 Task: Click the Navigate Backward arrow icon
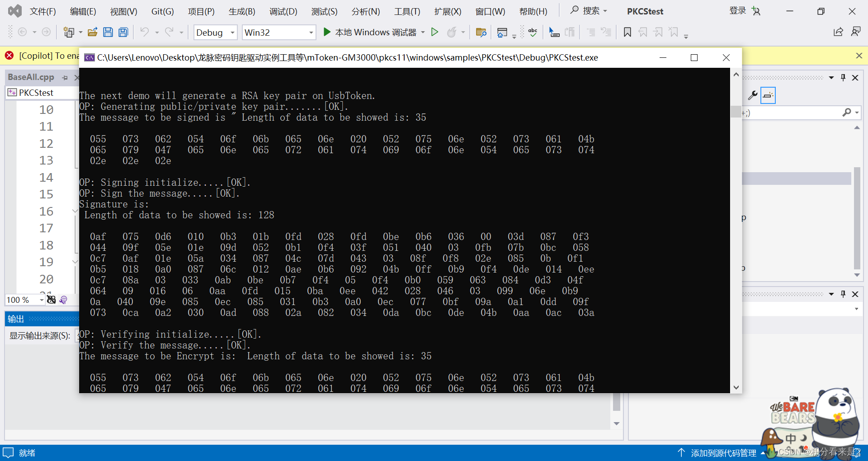point(22,32)
